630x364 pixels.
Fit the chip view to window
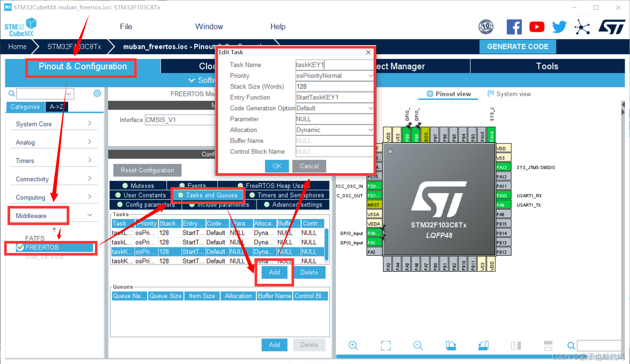tap(386, 345)
